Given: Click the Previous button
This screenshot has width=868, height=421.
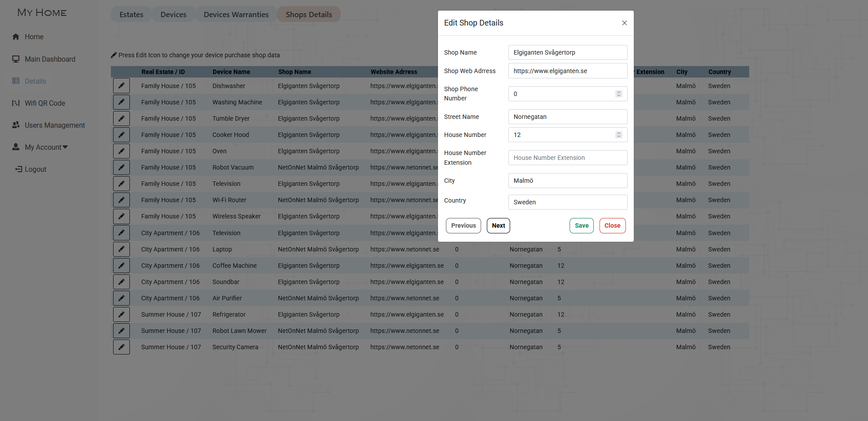Looking at the screenshot, I should coord(463,225).
